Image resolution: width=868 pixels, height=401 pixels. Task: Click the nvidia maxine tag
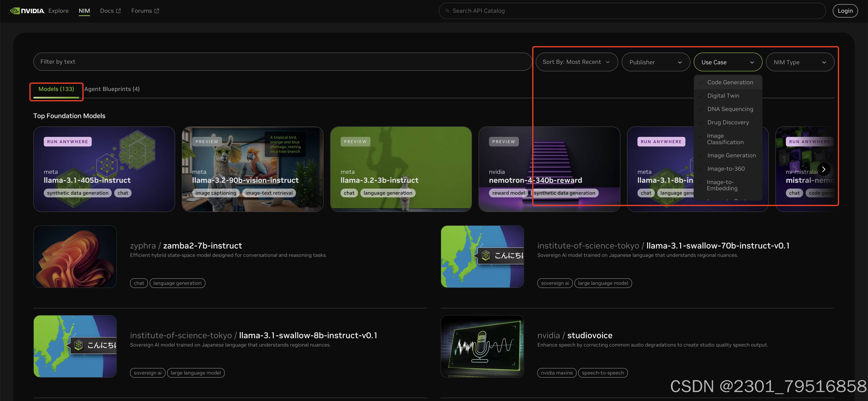pos(557,373)
